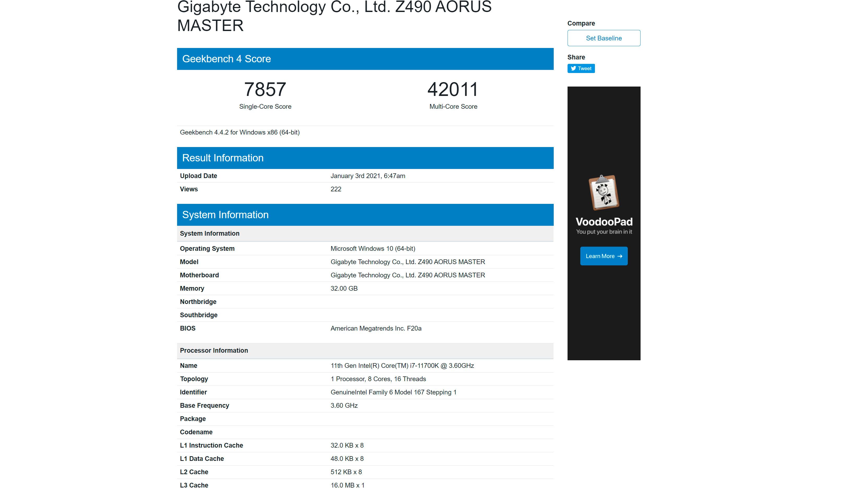Click the page title Z490 AORUS MASTER
This screenshot has height=488, width=868.
click(334, 16)
